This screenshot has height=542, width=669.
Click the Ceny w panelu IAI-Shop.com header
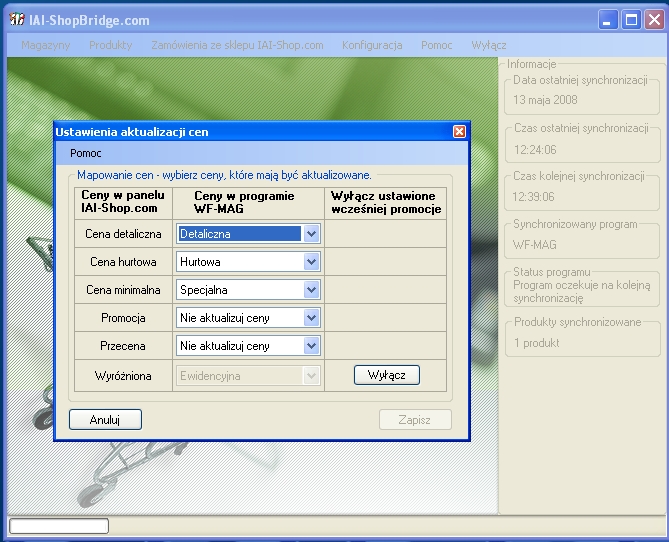[x=123, y=201]
